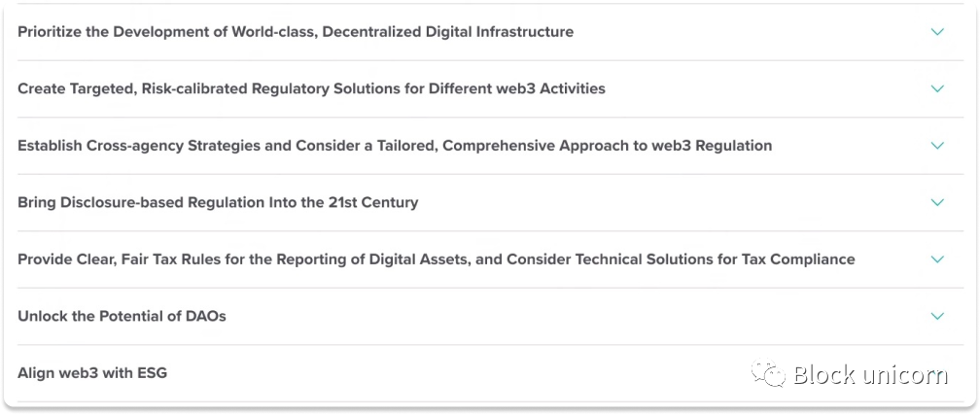
Task: Expand the Decentralized Digital Infrastructure chevron
Action: [937, 32]
